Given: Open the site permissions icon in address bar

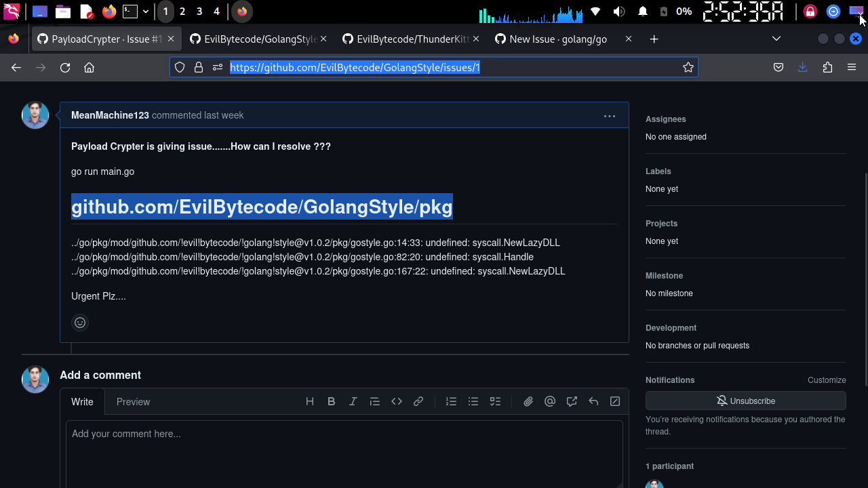Looking at the screenshot, I should 218,67.
